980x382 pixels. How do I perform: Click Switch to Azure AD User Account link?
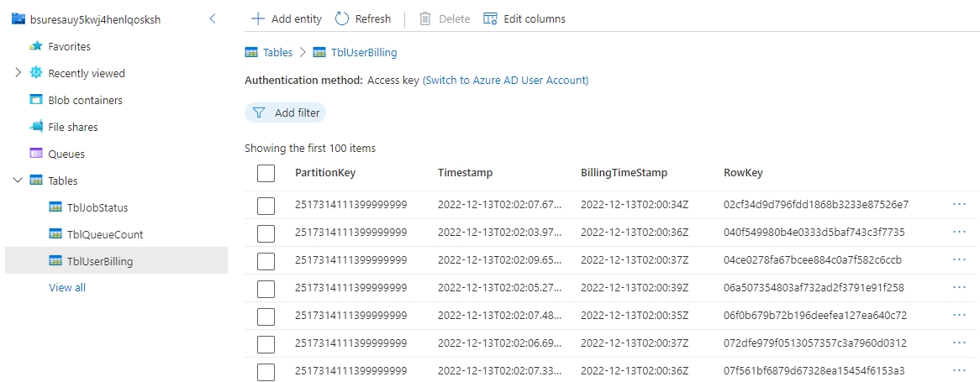(505, 81)
